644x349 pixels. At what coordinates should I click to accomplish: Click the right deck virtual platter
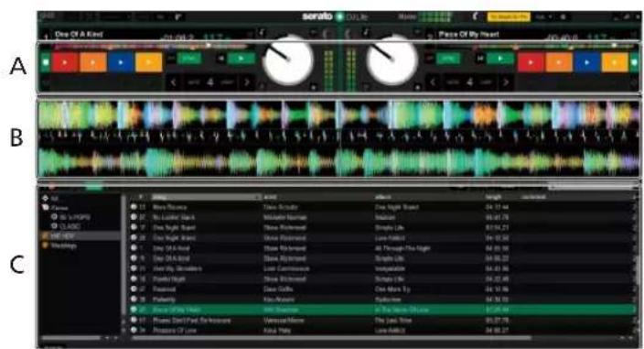[392, 60]
